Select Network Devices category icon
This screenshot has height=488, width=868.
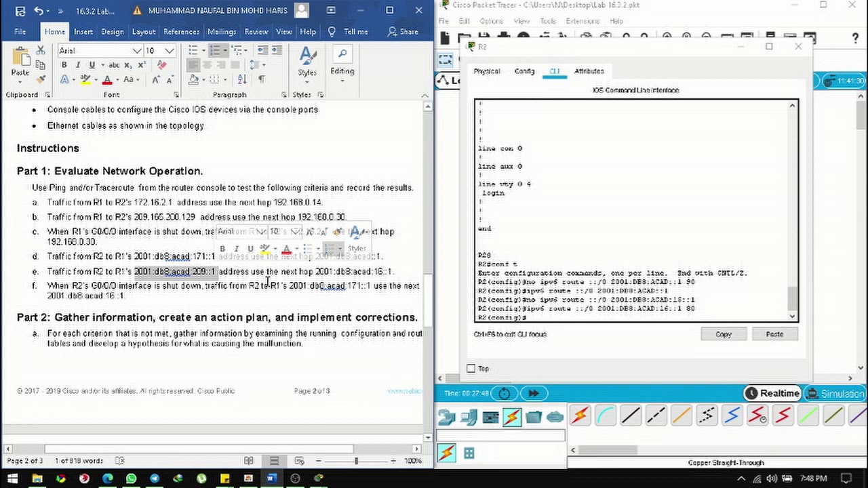446,417
